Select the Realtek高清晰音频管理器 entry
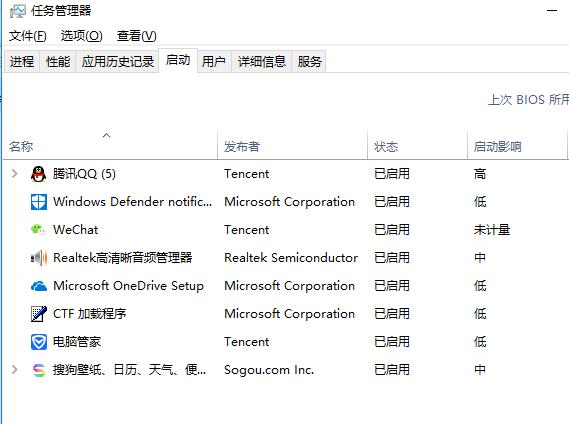 [x=123, y=258]
